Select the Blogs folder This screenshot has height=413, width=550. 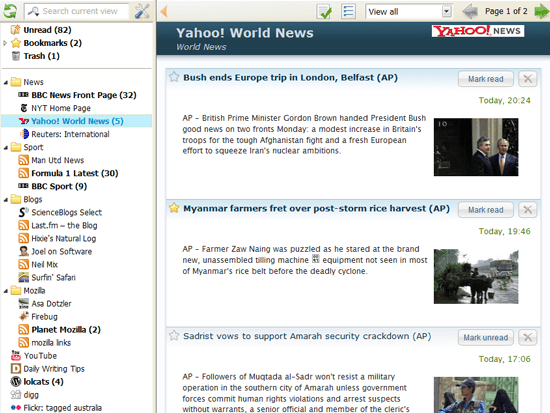[x=33, y=199]
